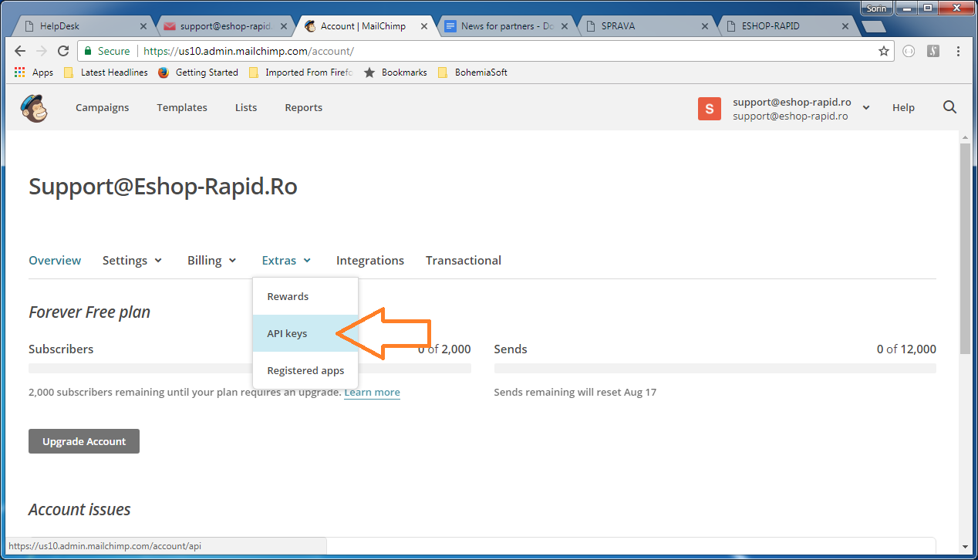Open Latest Headlines bookmark folder

(x=106, y=73)
